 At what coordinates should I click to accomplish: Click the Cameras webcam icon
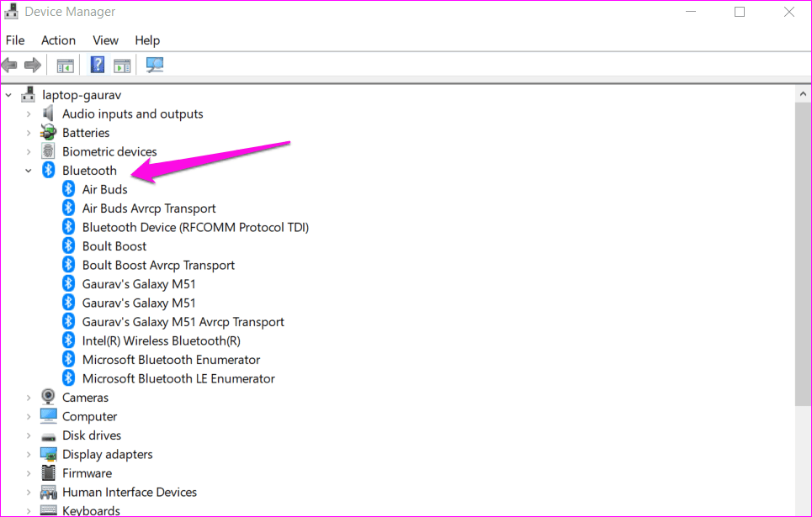click(x=48, y=397)
